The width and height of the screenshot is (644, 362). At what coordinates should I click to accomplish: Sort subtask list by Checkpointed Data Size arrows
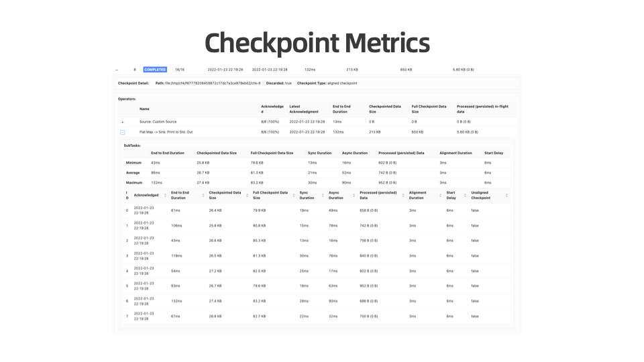[x=247, y=195]
